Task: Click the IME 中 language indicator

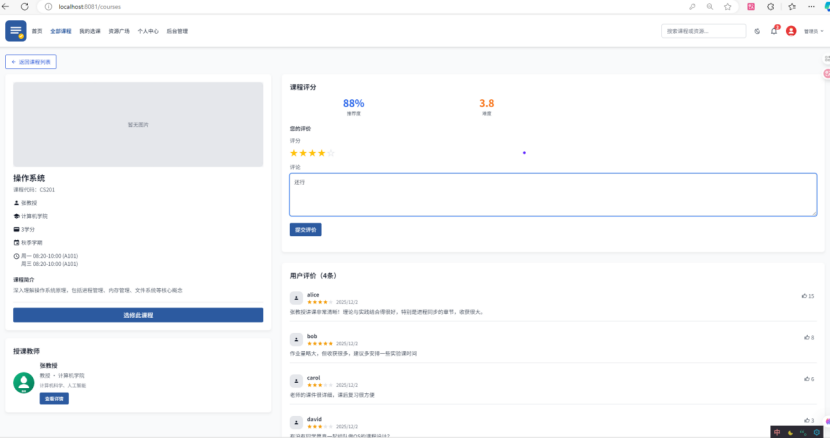Action: tap(777, 432)
